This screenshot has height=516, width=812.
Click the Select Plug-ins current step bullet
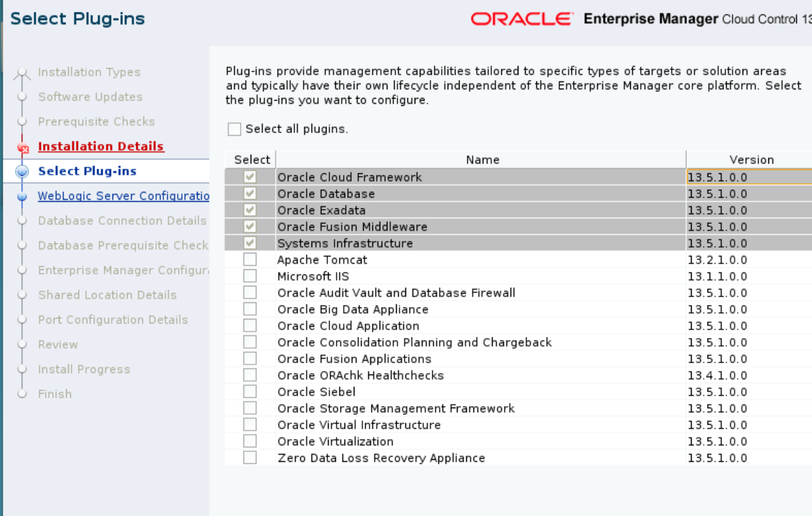[22, 171]
